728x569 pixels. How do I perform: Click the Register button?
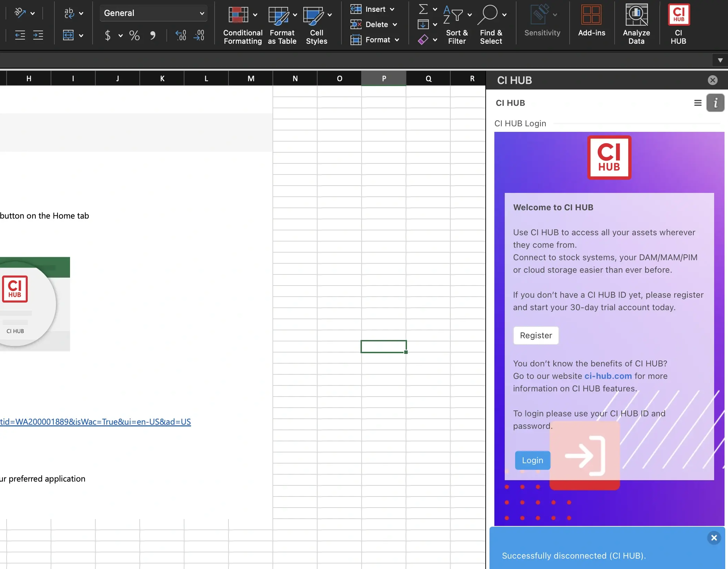point(536,336)
